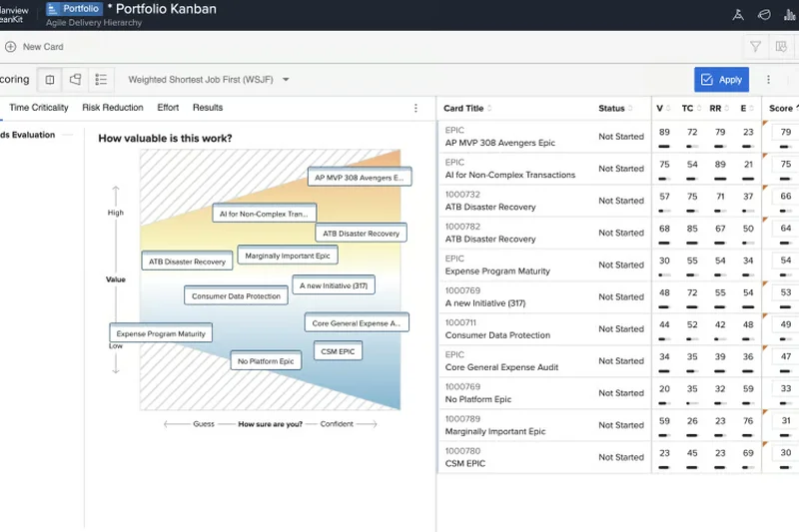
Task: Select the Evaluation section in the sidebar
Action: [x=28, y=135]
